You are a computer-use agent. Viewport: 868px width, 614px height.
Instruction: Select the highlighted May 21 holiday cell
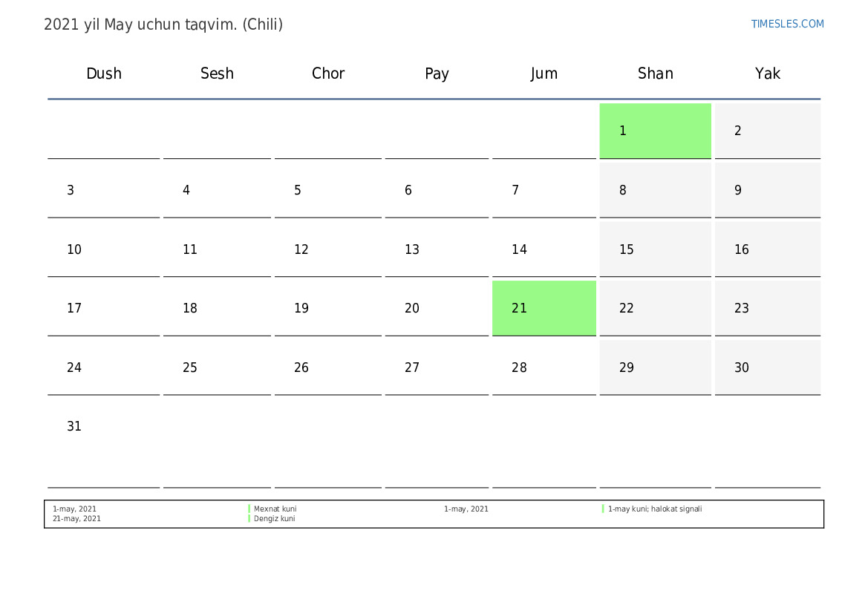544,308
